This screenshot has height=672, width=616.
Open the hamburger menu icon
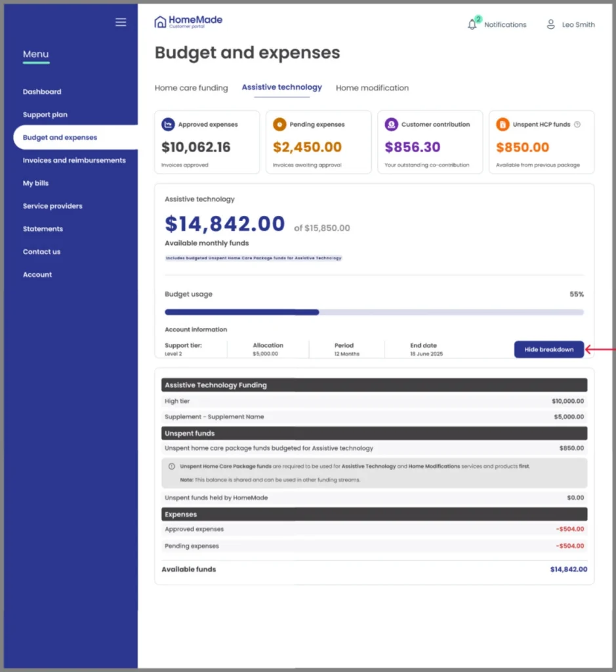pyautogui.click(x=121, y=22)
